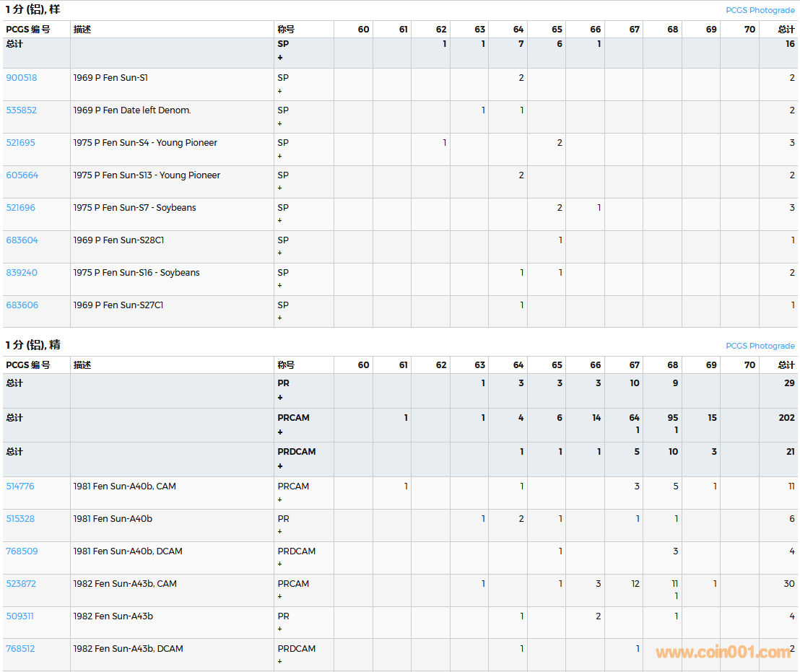Screen dimensions: 800x672
Task: Open PCGS number 523872 link
Action: 21,584
